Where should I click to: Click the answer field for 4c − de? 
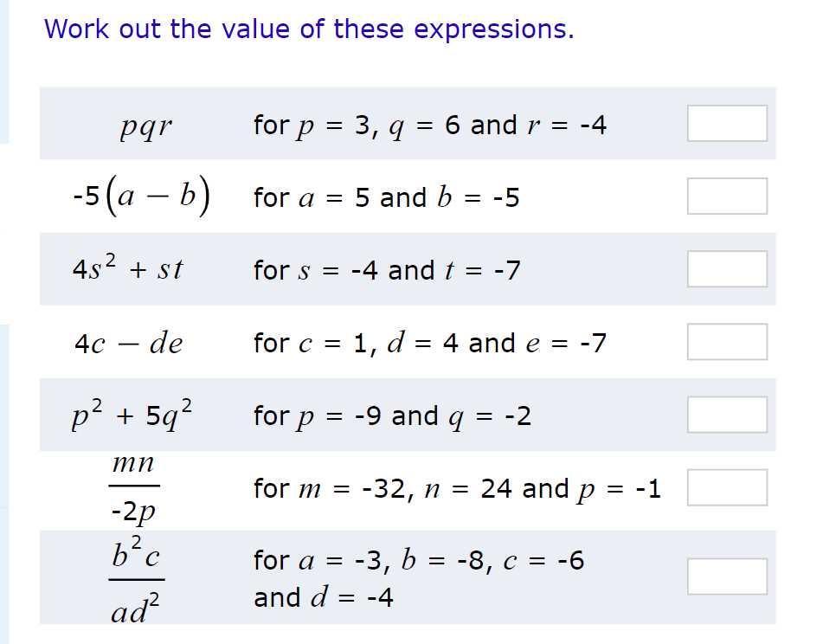click(727, 342)
